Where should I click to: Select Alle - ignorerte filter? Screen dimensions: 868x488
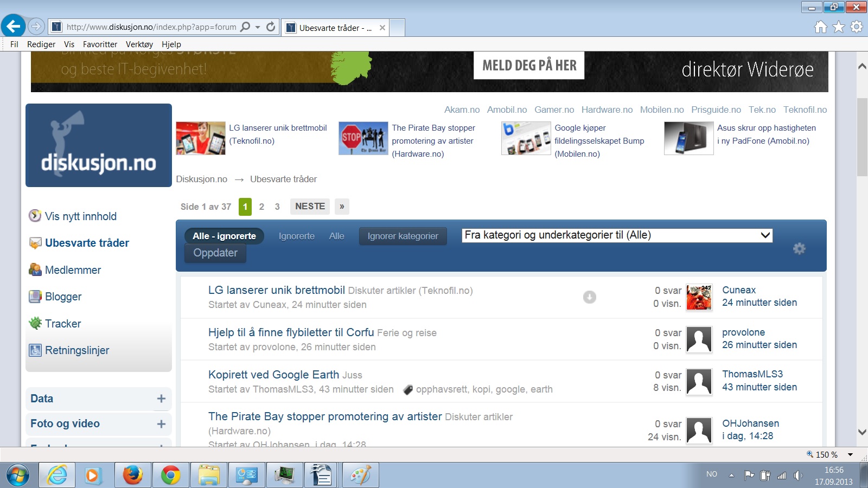click(x=224, y=236)
